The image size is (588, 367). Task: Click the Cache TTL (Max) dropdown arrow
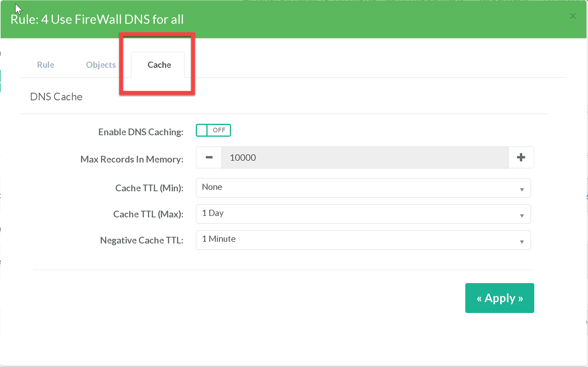click(x=522, y=216)
